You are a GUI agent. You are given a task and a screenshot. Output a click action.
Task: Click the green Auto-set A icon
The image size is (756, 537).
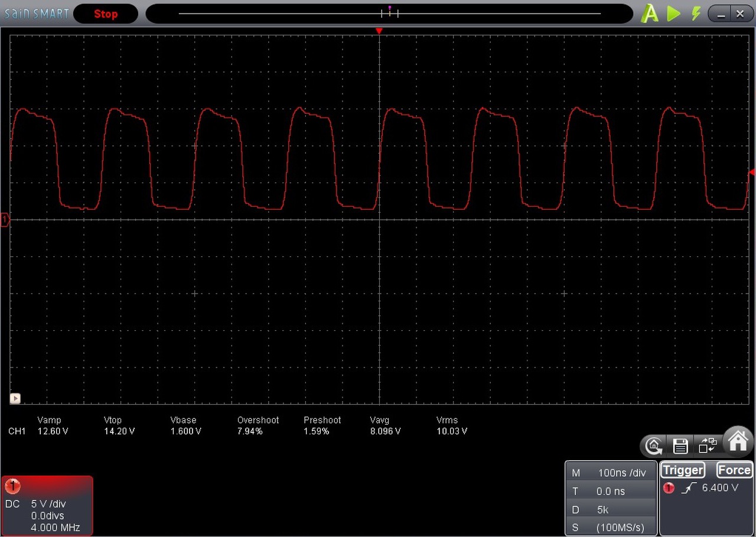[650, 13]
